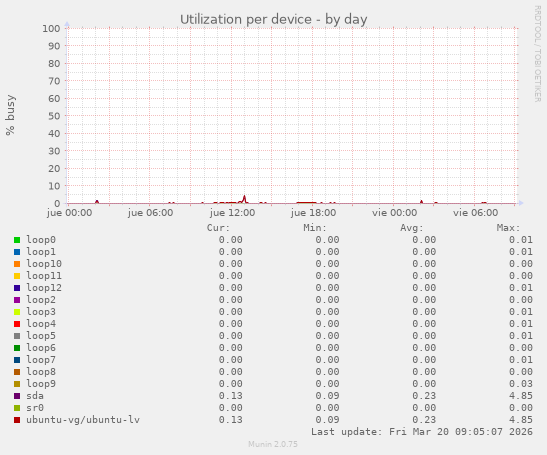Screen dimensions: 547x455
Task: Click loop0 Max value 0.01
Action: click(521, 240)
